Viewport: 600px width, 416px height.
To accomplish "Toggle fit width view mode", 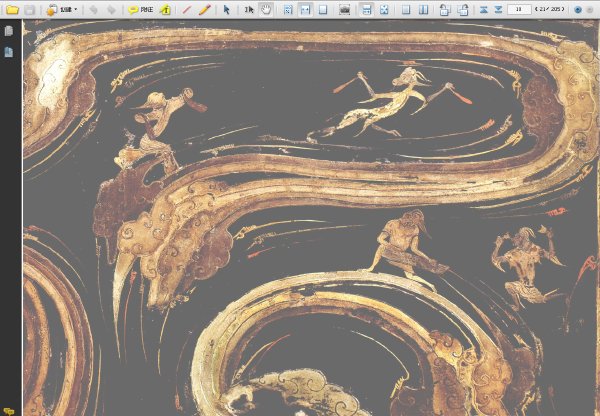I will pos(305,10).
